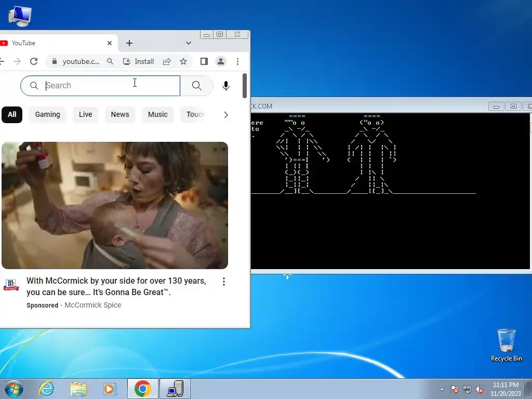This screenshot has height=399, width=532.
Task: Select the News filter chip
Action: point(120,114)
